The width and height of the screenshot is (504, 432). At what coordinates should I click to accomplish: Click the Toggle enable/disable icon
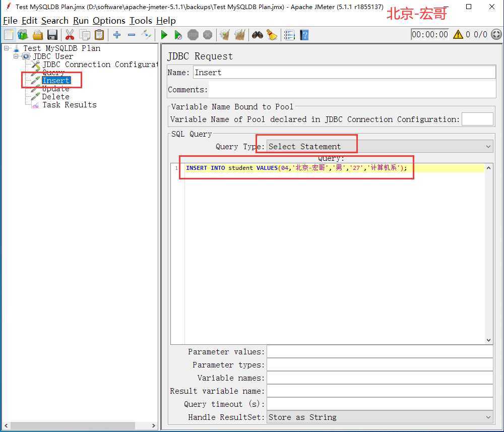pos(146,34)
